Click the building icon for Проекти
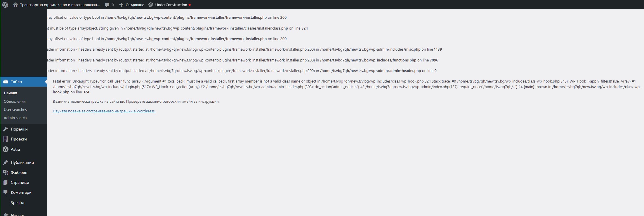The height and width of the screenshot is (216, 644). [x=6, y=139]
